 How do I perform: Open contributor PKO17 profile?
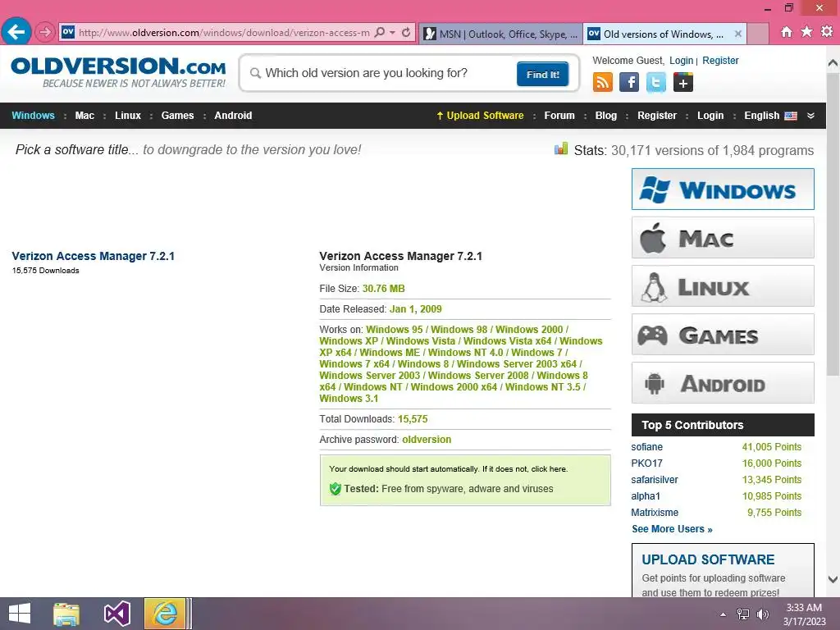coord(646,463)
